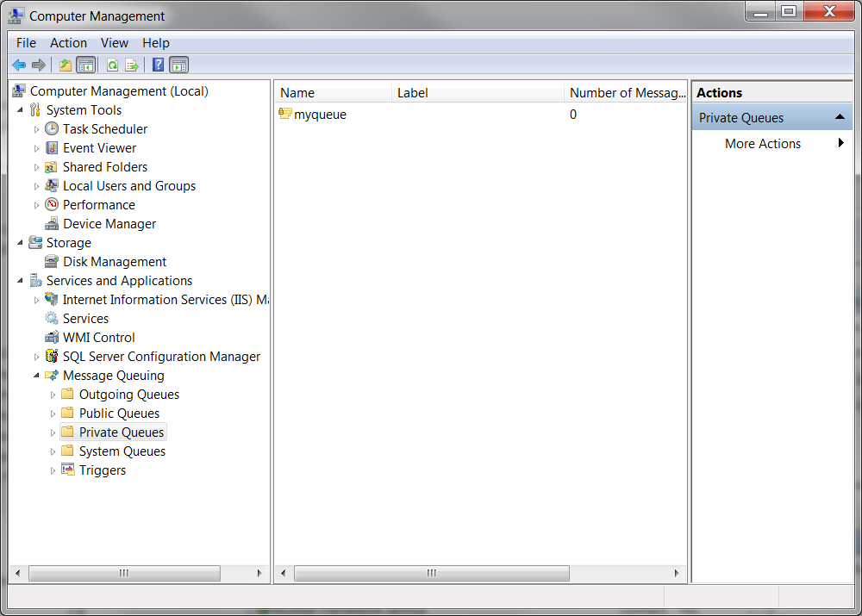
Task: Open the View menu
Action: (115, 43)
